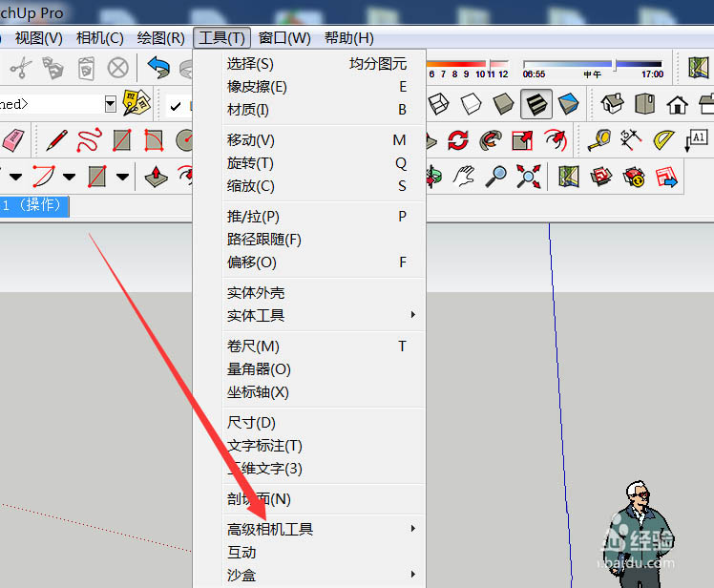Click the human scale figure

click(x=637, y=534)
